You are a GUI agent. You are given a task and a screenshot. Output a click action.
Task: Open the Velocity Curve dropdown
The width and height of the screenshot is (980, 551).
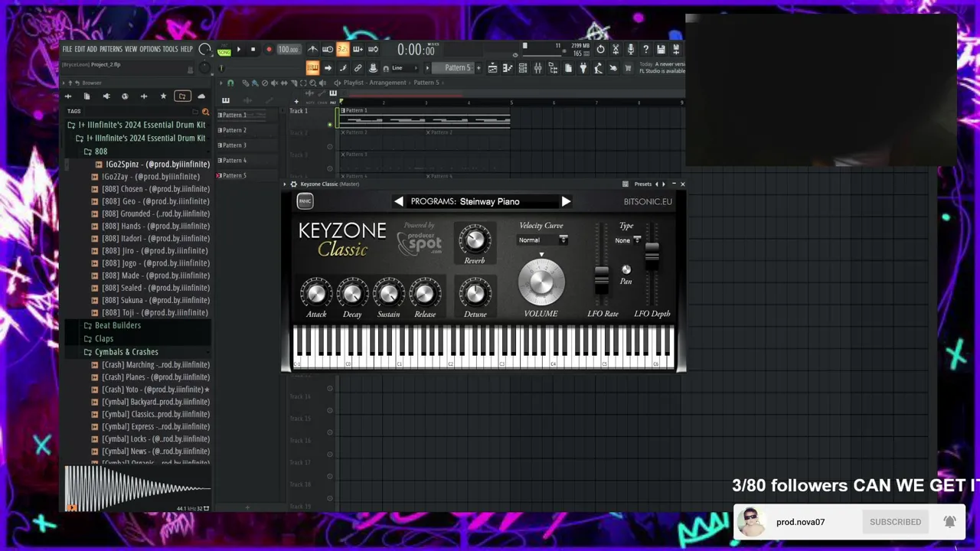pos(542,240)
